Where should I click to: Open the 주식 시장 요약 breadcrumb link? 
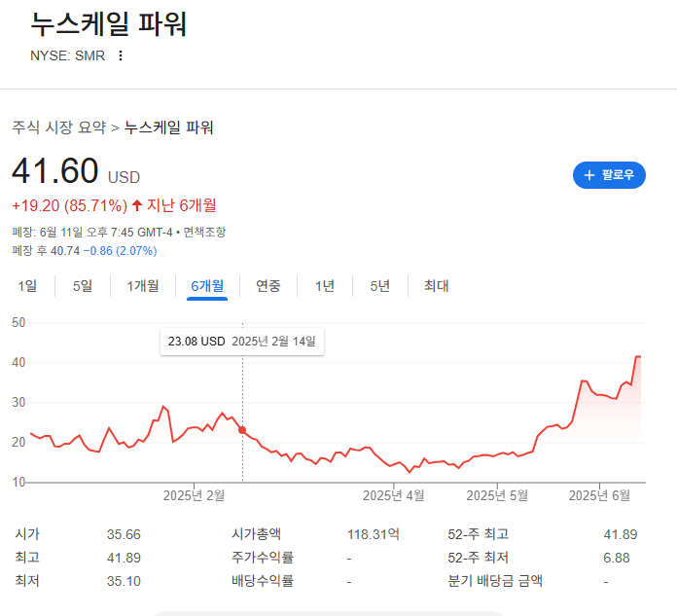coord(58,127)
